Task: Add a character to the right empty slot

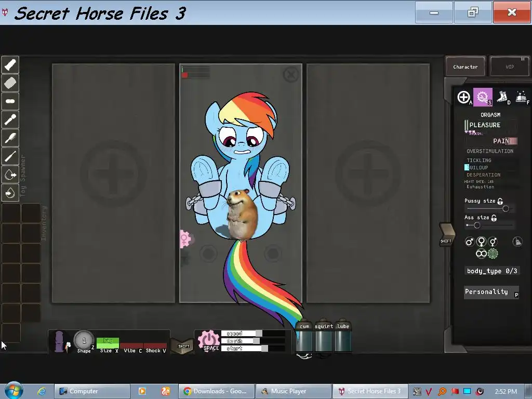Action: click(x=368, y=174)
